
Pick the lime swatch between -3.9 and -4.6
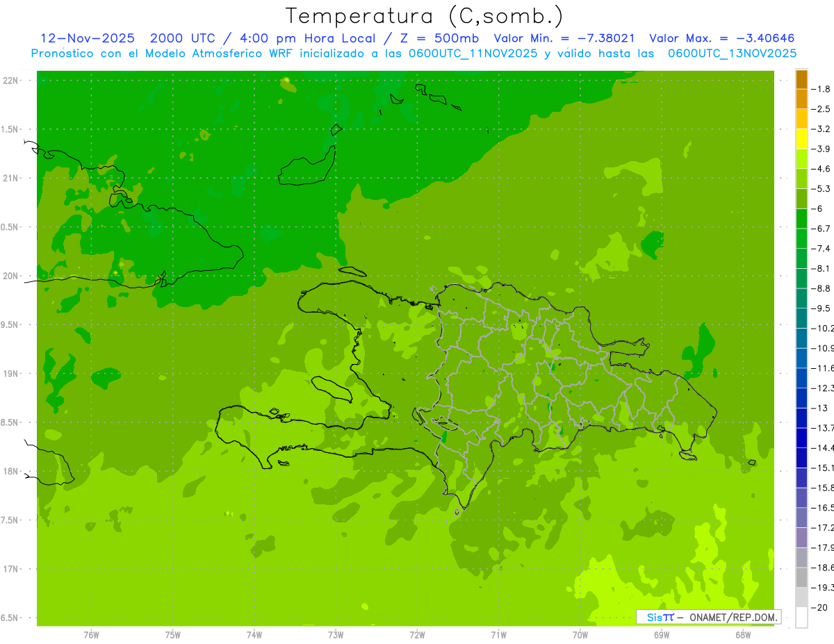point(801,159)
